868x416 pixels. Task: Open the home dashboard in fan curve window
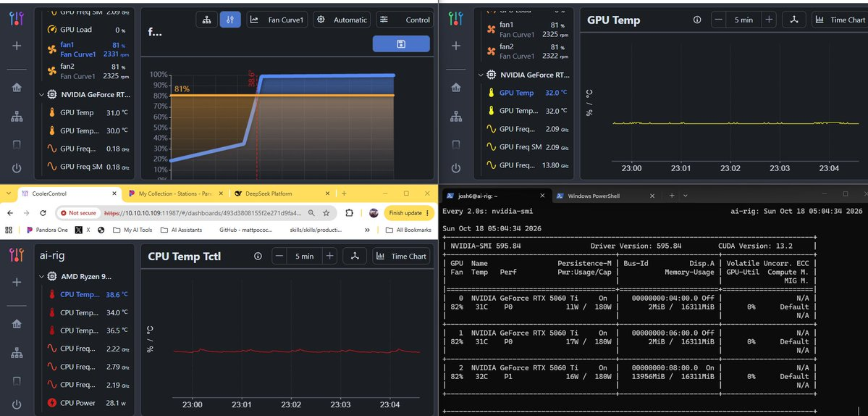pyautogui.click(x=17, y=87)
